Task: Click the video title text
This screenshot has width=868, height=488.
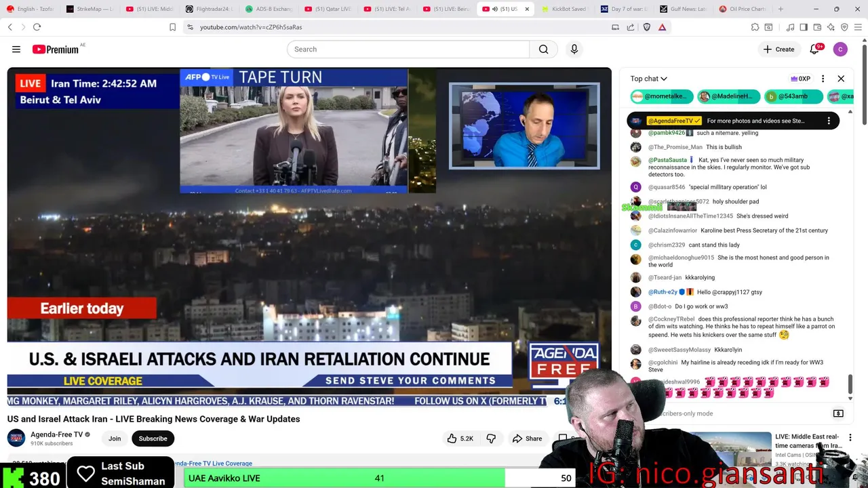Action: coord(153,419)
